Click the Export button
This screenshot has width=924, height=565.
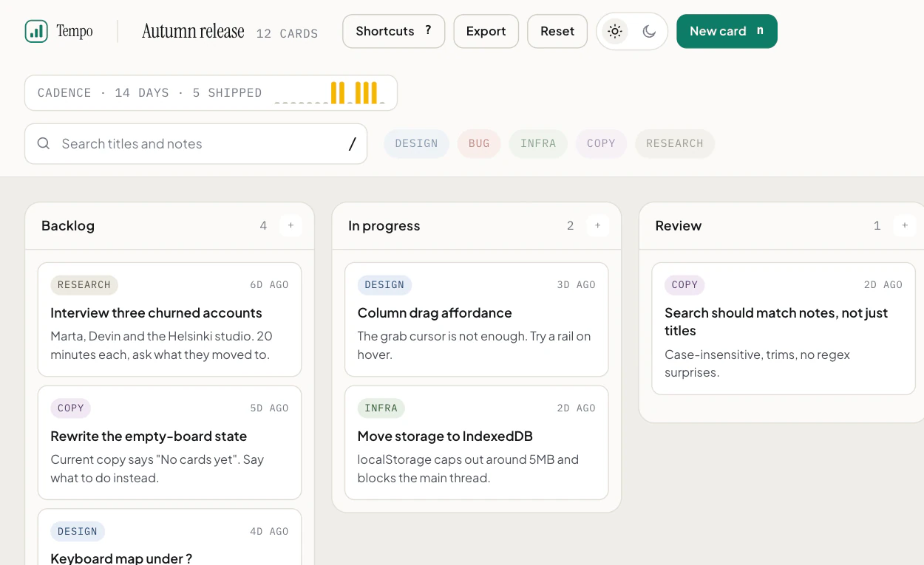pos(486,31)
